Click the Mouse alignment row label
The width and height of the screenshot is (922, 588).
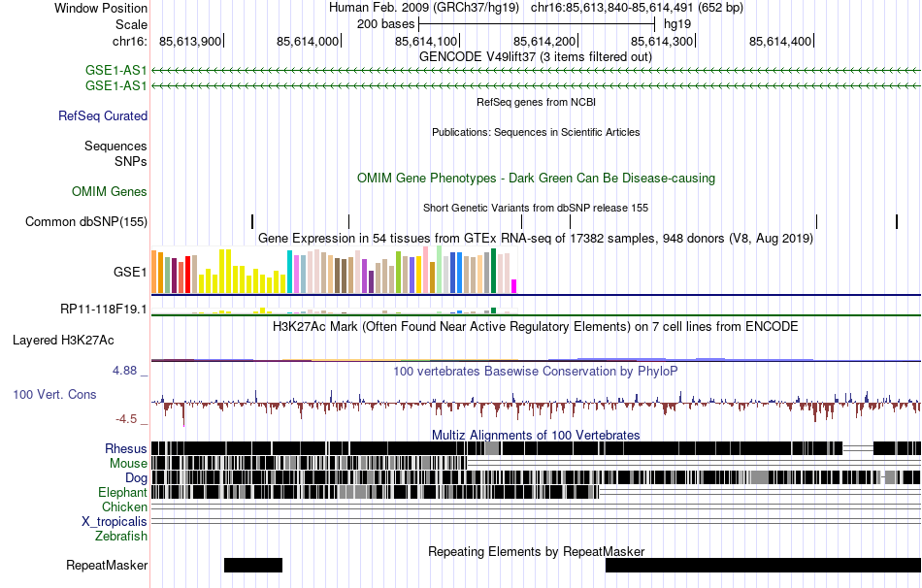(x=128, y=464)
